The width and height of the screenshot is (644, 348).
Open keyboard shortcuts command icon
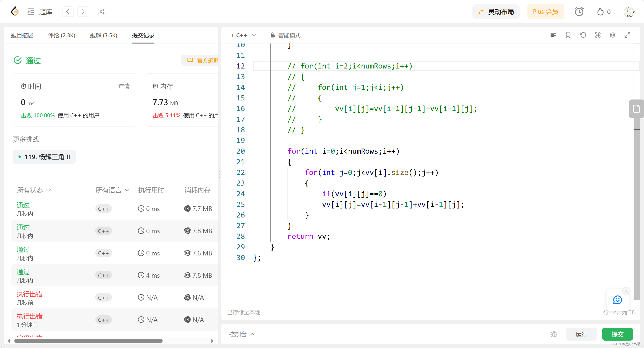click(x=598, y=35)
